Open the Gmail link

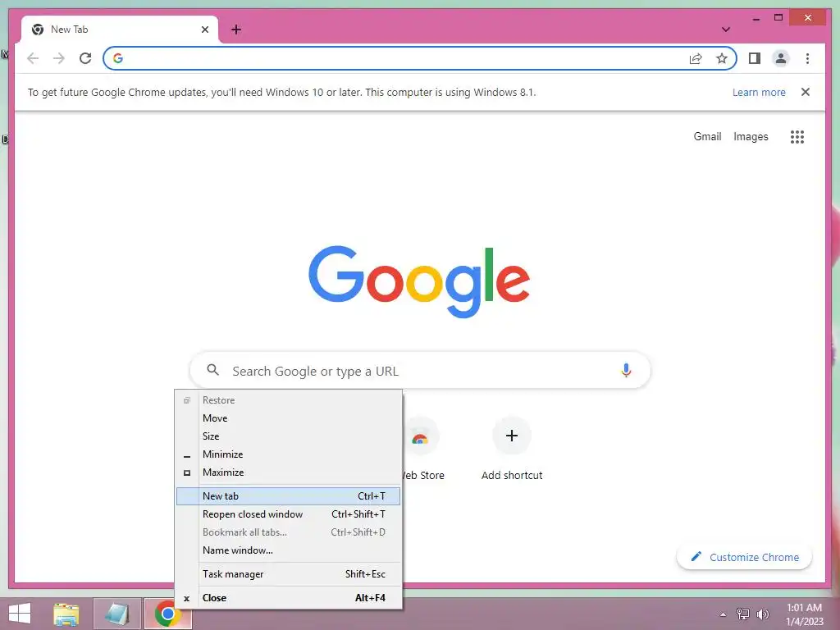(707, 137)
